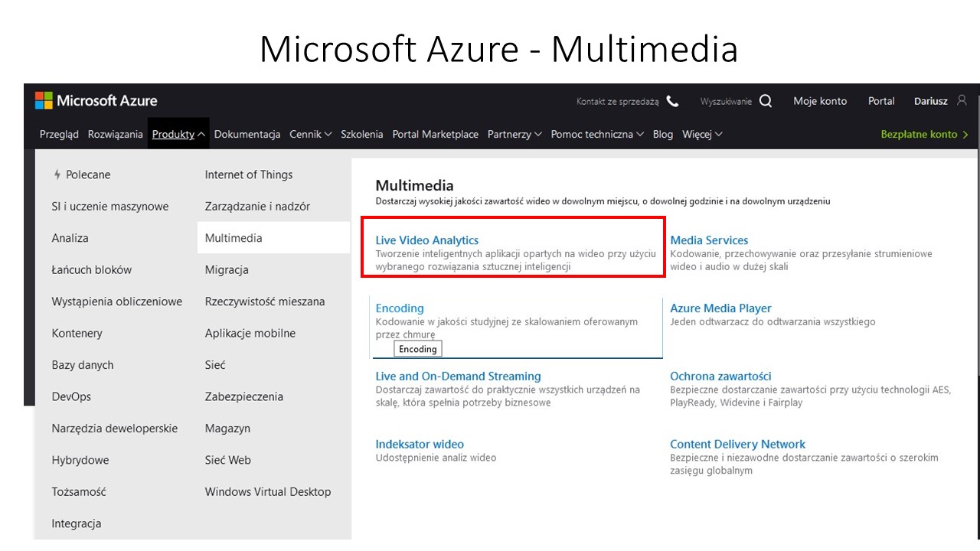Open the Przegląd nav item

(x=59, y=134)
